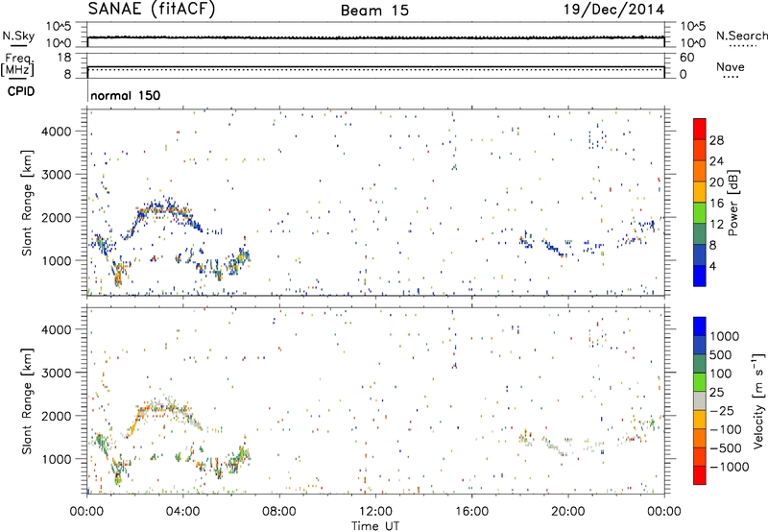Click the light green 12-16 dB power swatch
Viewport: 768px width, 532px height.
(x=700, y=213)
